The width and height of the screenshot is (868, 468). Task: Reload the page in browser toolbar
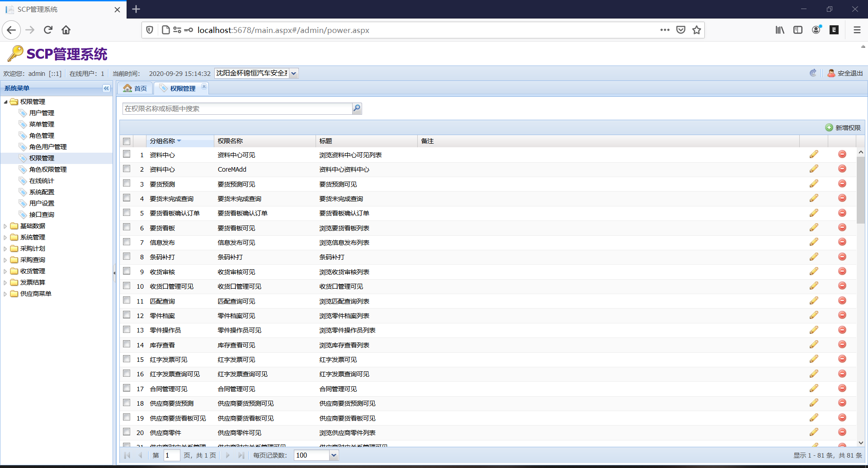point(48,30)
